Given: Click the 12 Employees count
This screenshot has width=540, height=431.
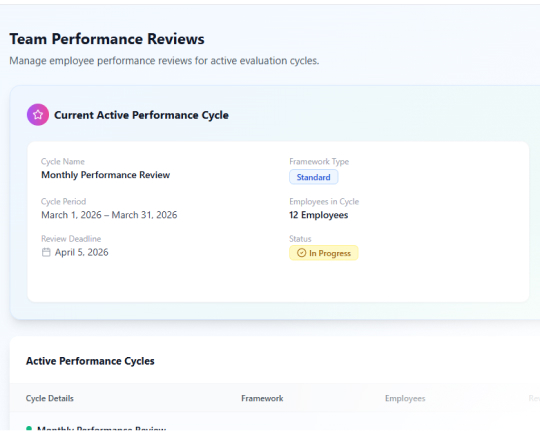Looking at the screenshot, I should coord(319,215).
